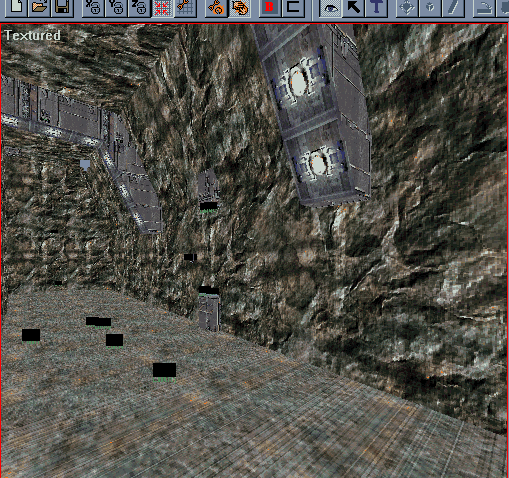Save using the floppy disk icon

point(62,7)
